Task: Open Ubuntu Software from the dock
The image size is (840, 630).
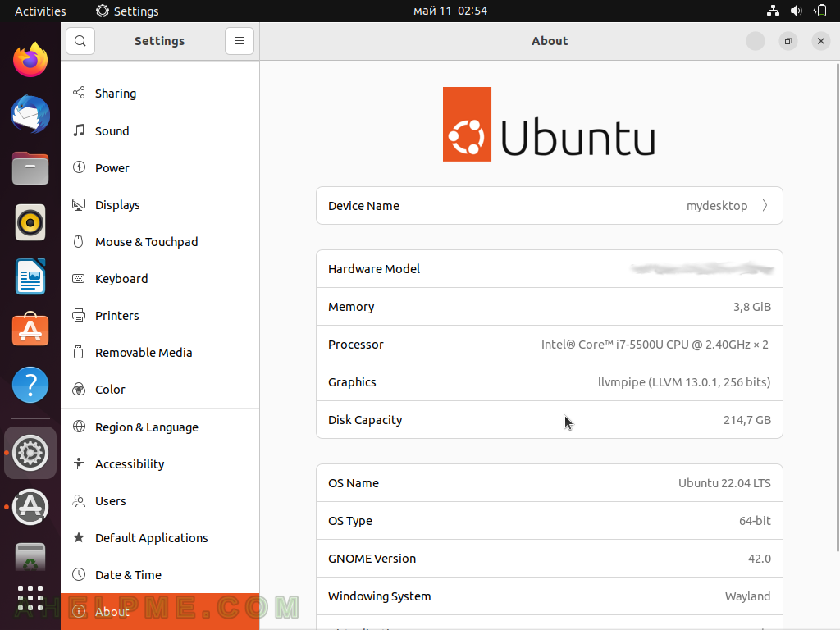Action: tap(30, 330)
